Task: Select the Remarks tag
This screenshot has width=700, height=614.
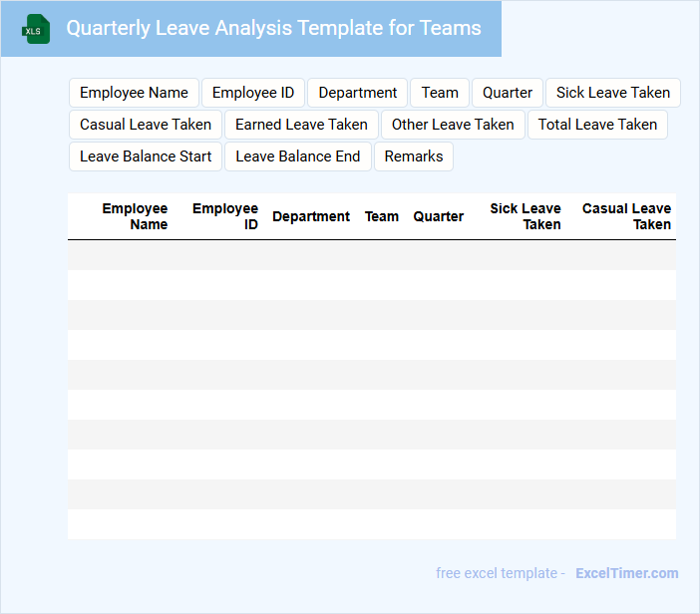Action: [x=414, y=156]
